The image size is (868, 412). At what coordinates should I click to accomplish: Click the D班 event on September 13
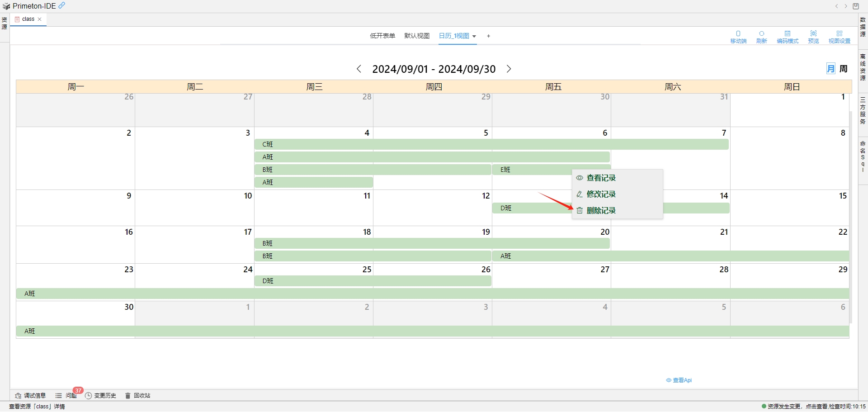pos(520,208)
